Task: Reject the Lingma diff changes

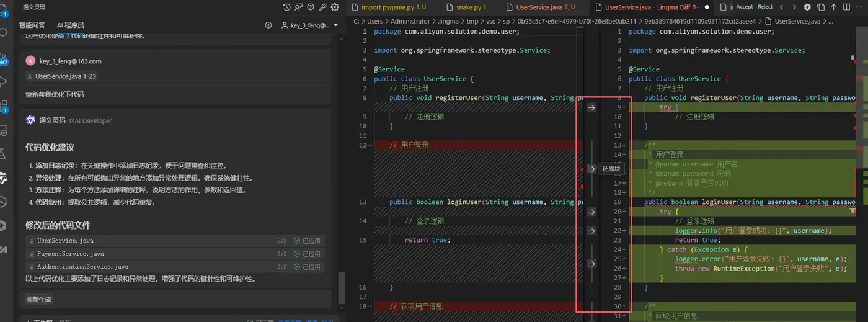Action: tap(765, 7)
